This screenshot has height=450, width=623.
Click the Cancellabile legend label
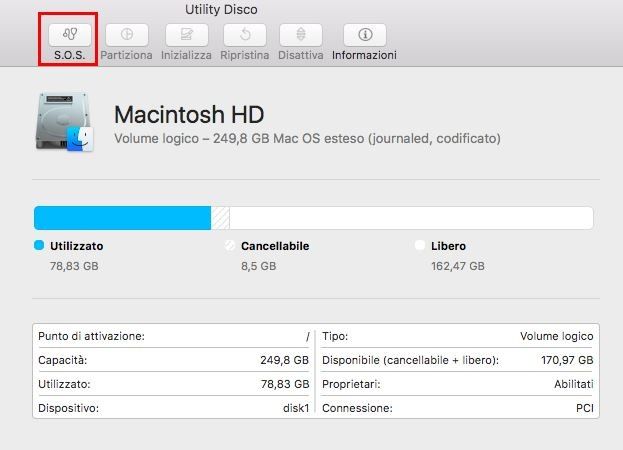pos(275,246)
